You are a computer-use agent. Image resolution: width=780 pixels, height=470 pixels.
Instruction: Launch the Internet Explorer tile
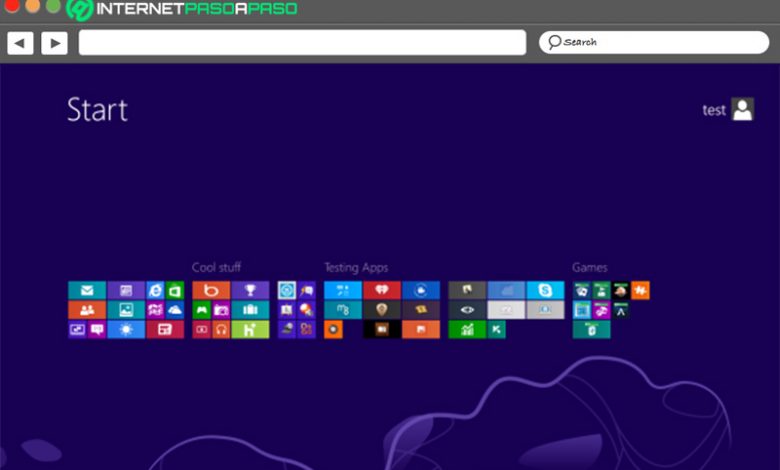pyautogui.click(x=155, y=290)
